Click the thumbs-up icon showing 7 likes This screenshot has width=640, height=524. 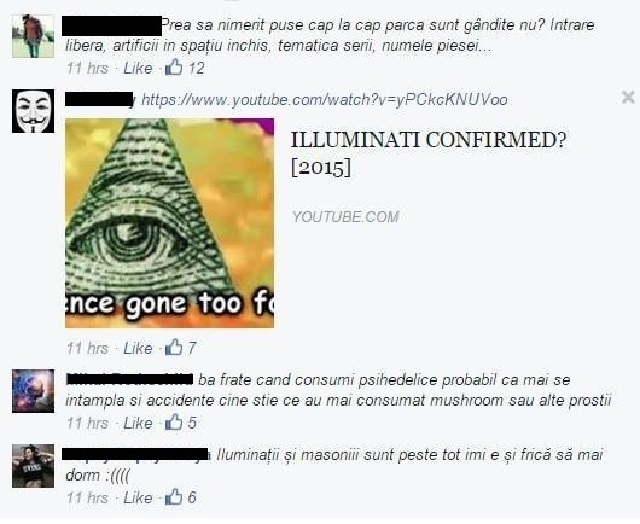tap(173, 347)
